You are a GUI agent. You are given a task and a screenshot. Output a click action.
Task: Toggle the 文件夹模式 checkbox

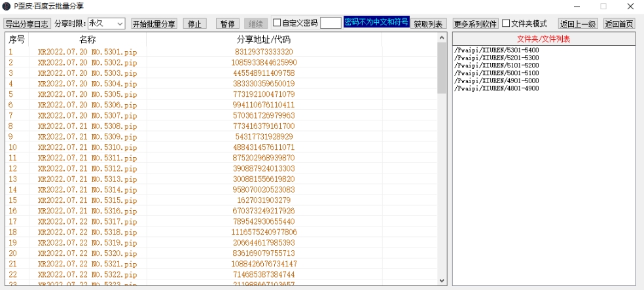[x=506, y=23]
